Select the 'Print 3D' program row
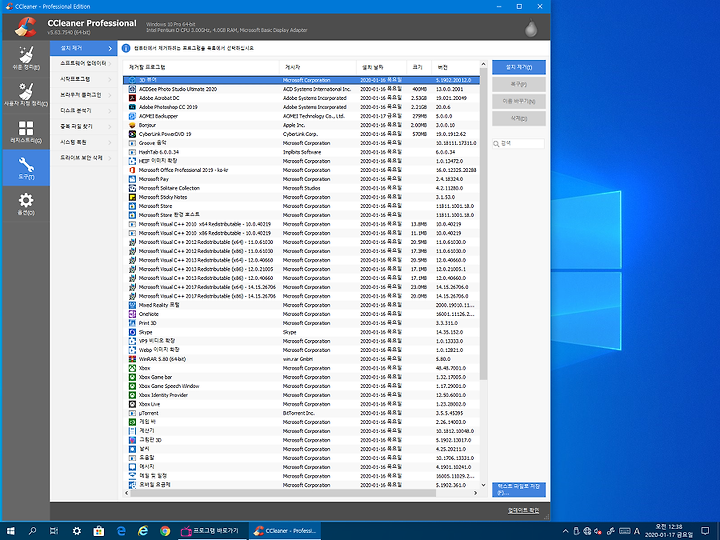This screenshot has width=720, height=540. [302, 323]
